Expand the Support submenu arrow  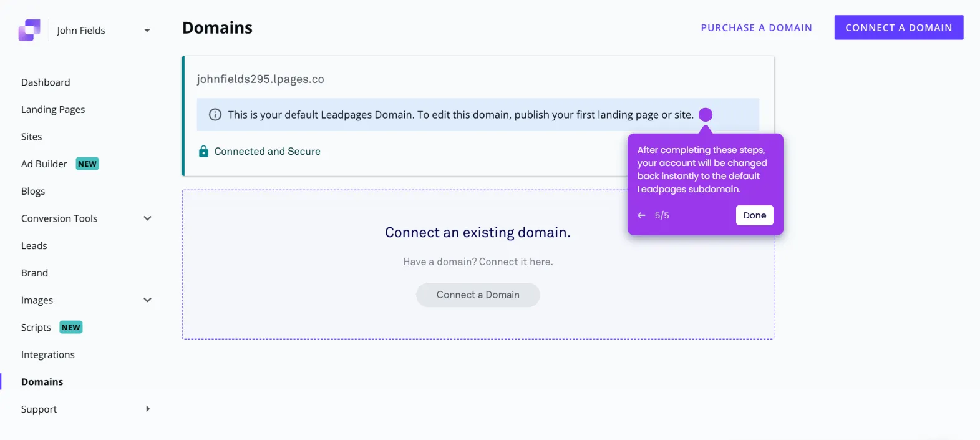[148, 409]
